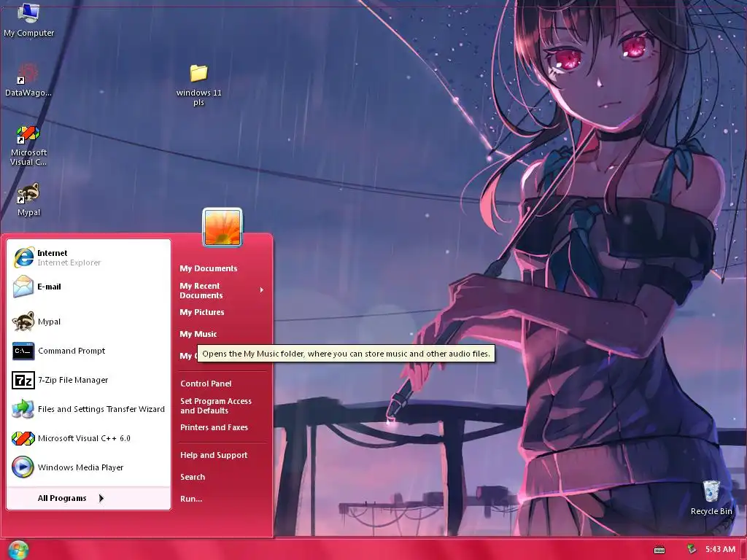
Task: Click the user account flower picture
Action: click(222, 227)
